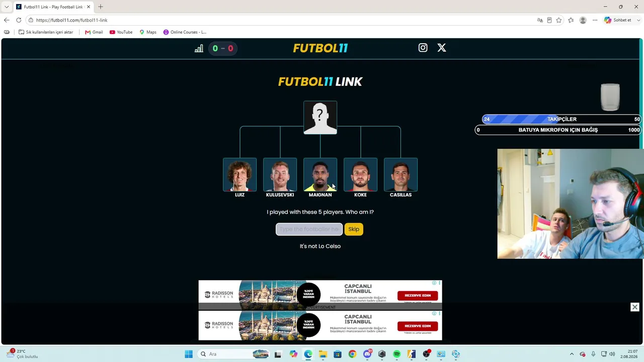Viewport: 644px width, 362px height.
Task: Open the Maps bookmark
Action: pos(148,32)
